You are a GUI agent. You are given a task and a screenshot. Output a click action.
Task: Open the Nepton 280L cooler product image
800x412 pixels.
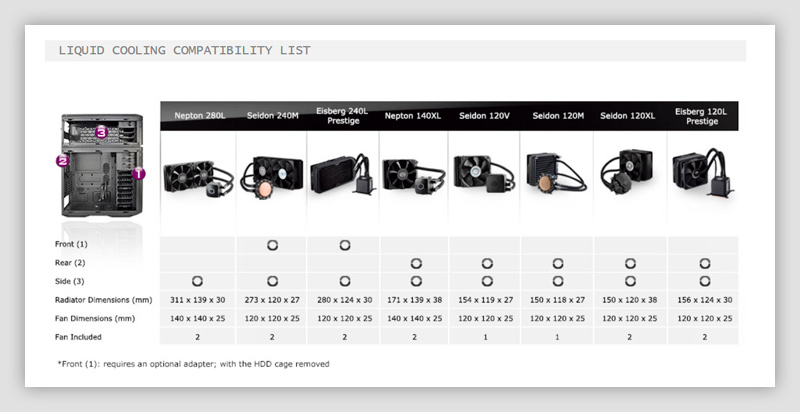198,180
